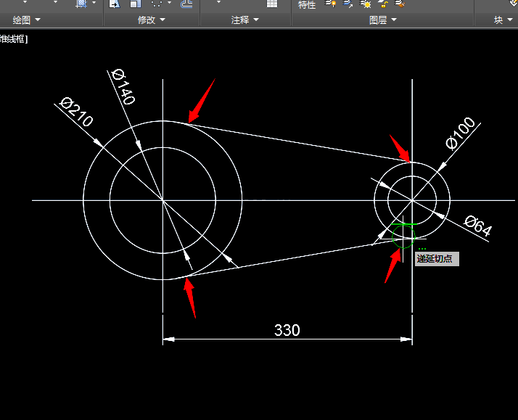518x420 pixels.
Task: Insert a table with the table icon
Action: (x=272, y=4)
